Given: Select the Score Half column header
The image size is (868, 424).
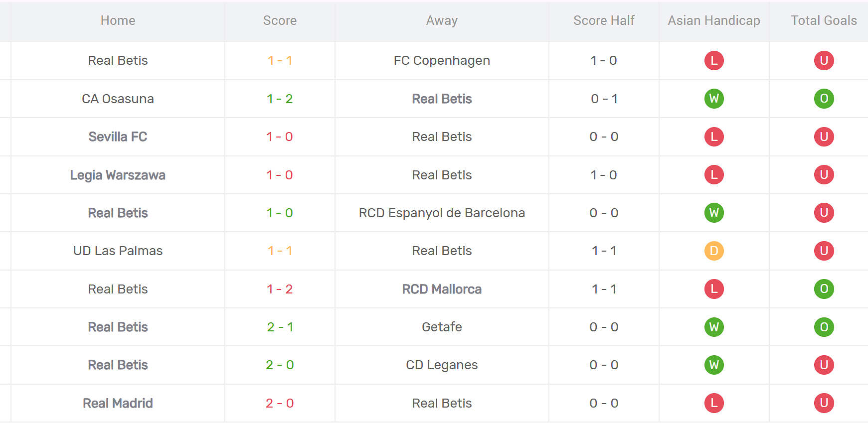Looking at the screenshot, I should pos(603,20).
